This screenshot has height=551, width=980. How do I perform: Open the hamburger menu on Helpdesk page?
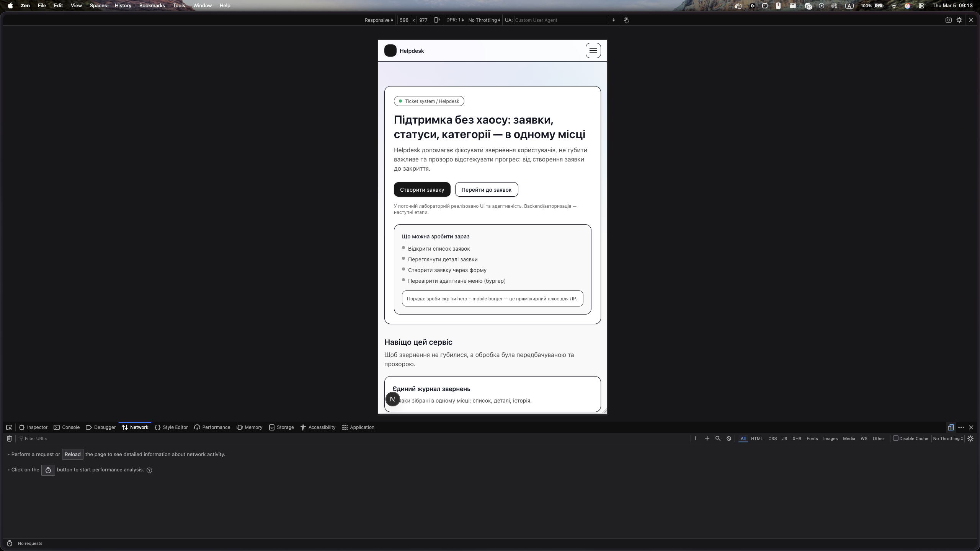coord(593,51)
